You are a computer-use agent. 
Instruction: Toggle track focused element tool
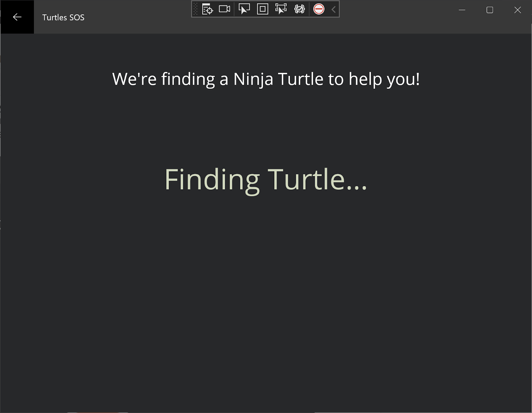(281, 9)
